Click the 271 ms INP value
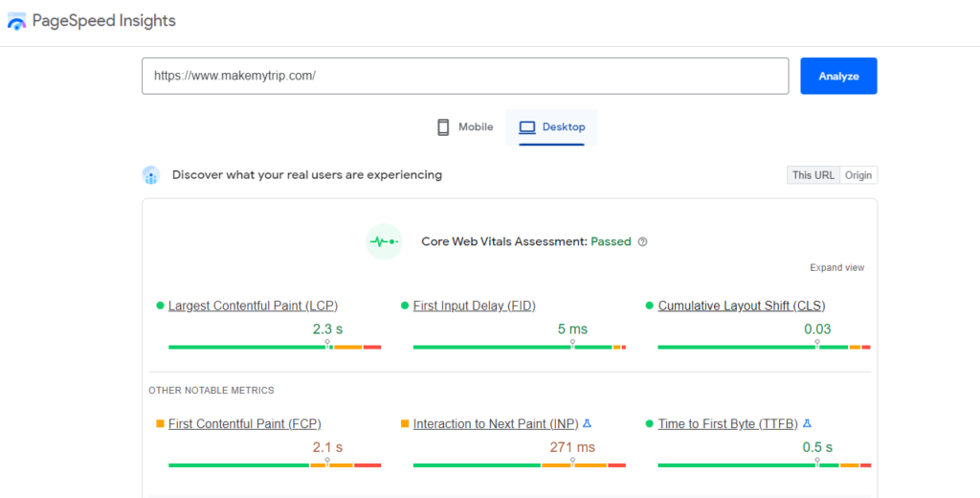Image resolution: width=980 pixels, height=498 pixels. click(x=572, y=447)
